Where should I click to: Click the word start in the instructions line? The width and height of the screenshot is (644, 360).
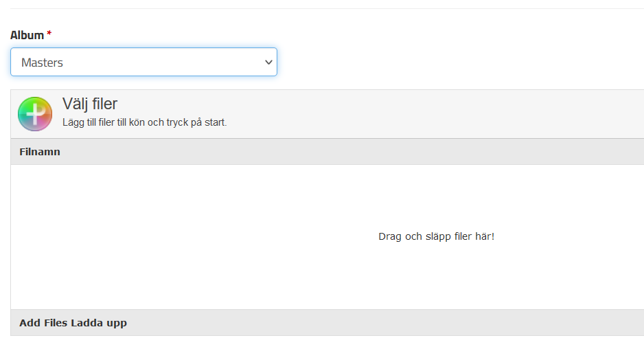[x=216, y=122]
